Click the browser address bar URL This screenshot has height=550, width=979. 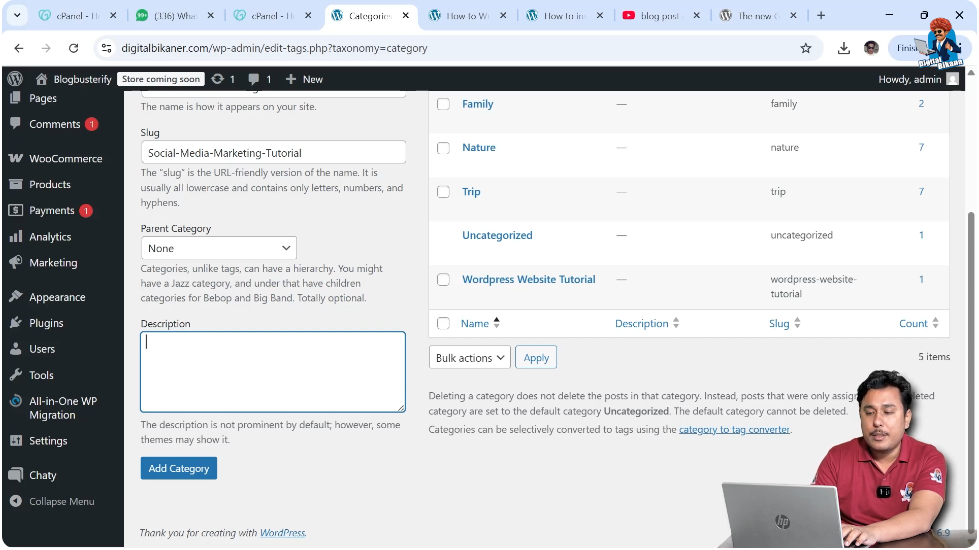tap(274, 48)
